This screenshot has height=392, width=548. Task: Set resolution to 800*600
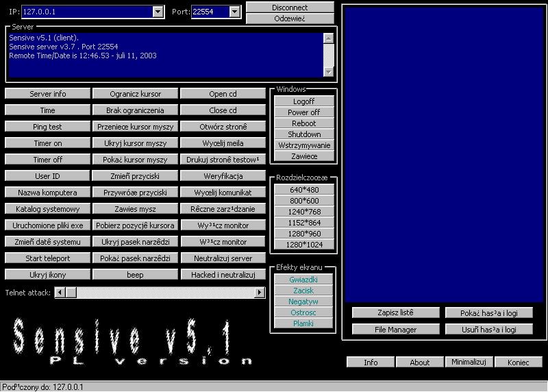coord(303,201)
